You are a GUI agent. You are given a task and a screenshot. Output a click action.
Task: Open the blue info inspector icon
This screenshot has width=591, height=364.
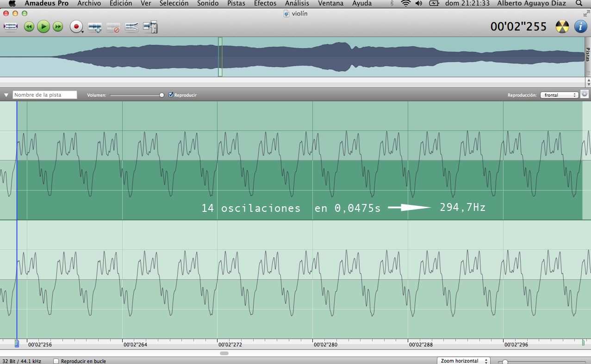[580, 27]
